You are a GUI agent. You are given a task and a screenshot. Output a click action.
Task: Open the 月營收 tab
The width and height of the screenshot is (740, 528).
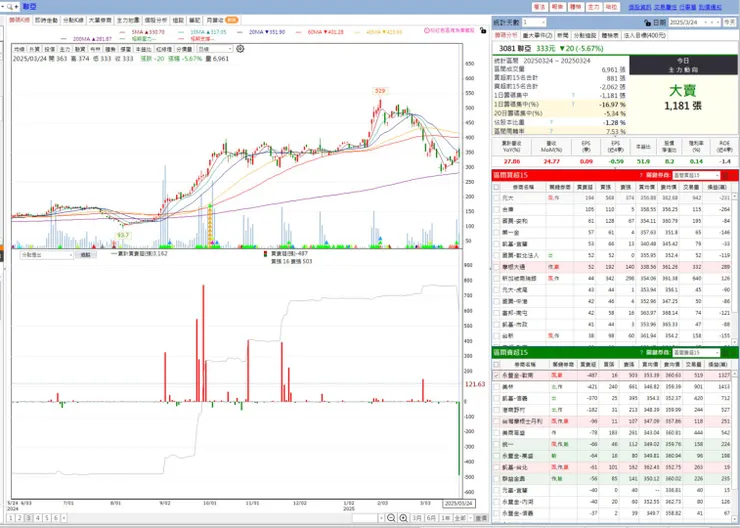[x=222, y=20]
